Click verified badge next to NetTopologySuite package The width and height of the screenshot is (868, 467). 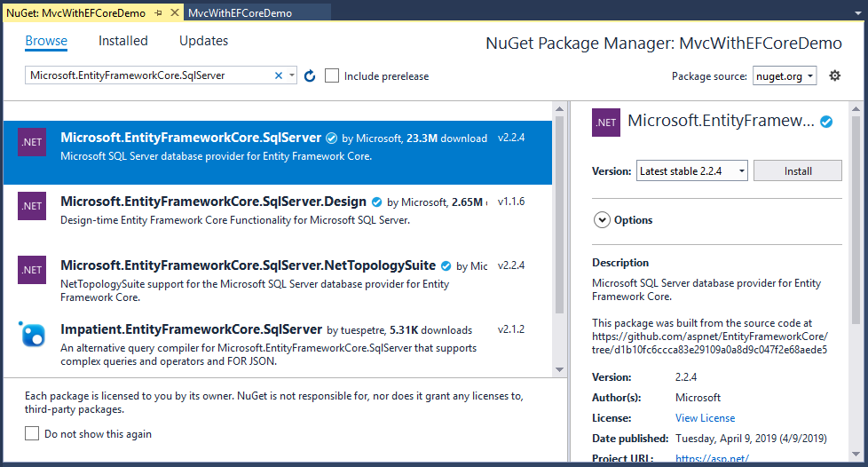(446, 266)
